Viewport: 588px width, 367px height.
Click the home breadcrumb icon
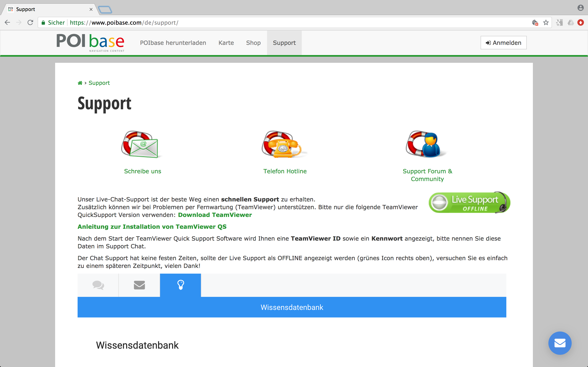(80, 83)
